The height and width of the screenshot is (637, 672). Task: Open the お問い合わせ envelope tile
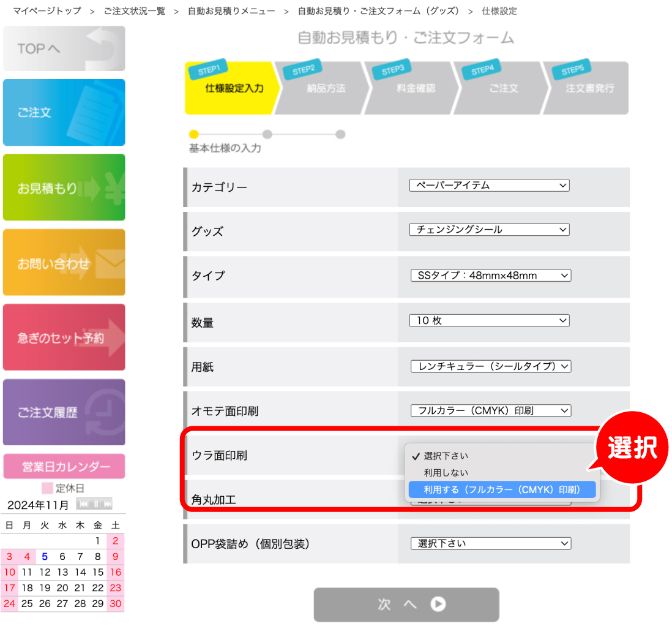tap(64, 262)
